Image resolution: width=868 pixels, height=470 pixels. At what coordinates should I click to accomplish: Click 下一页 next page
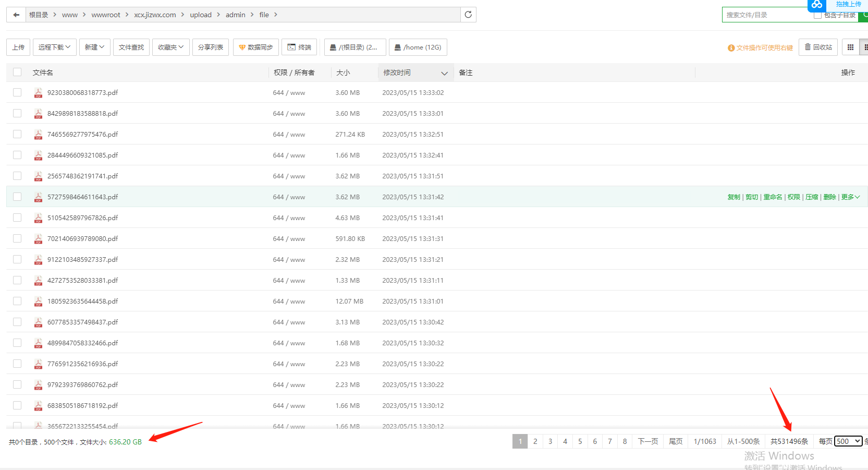648,441
